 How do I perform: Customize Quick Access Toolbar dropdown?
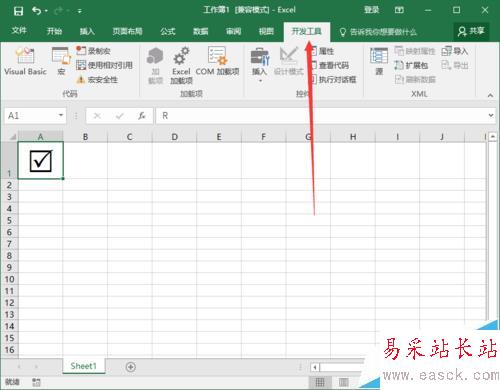pos(80,11)
